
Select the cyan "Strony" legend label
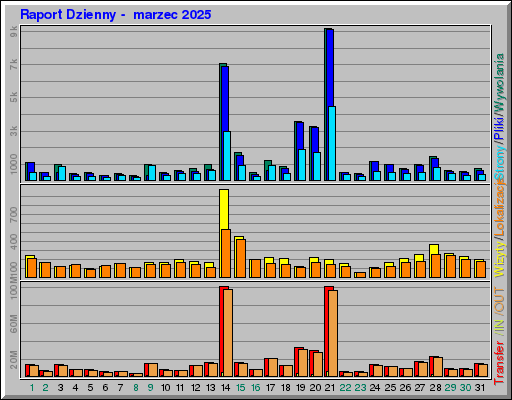(x=500, y=163)
